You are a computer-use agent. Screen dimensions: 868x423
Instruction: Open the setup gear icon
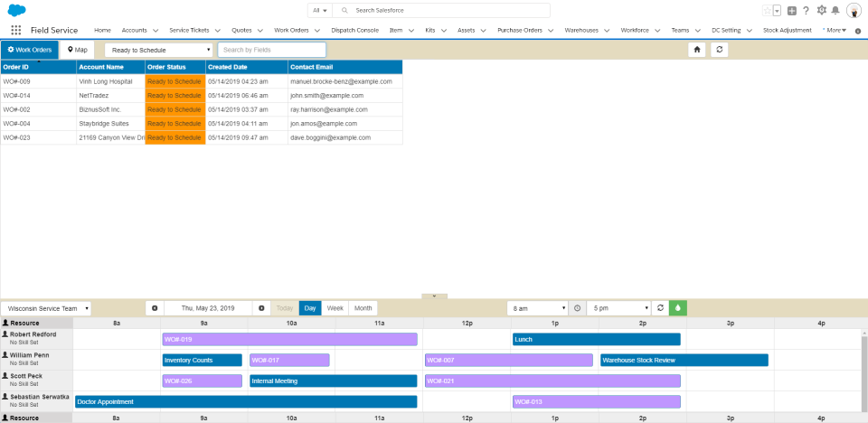(822, 10)
